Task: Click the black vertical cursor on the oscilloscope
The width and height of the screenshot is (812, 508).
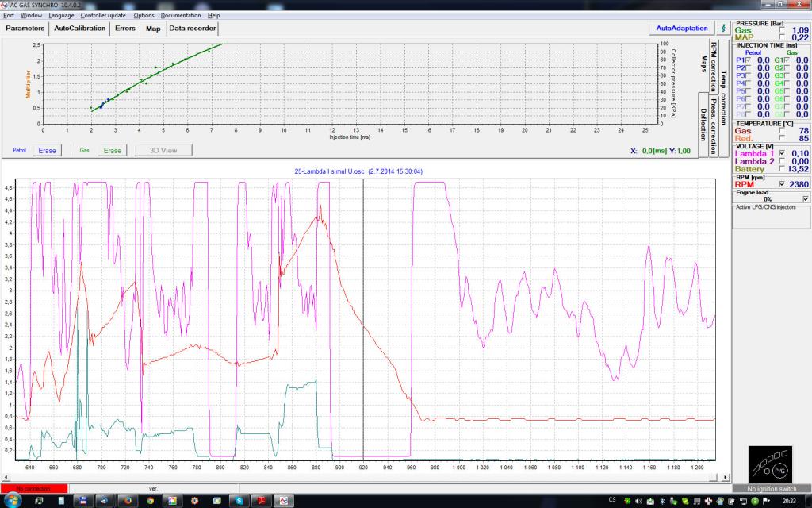Action: coord(363,317)
